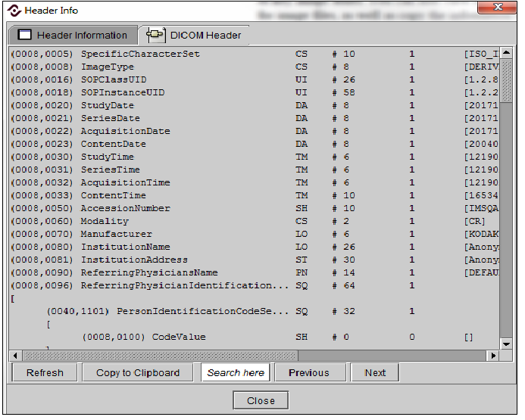The width and height of the screenshot is (525, 420).
Task: Click the [KODAK manufacturer value
Action: coord(482,234)
